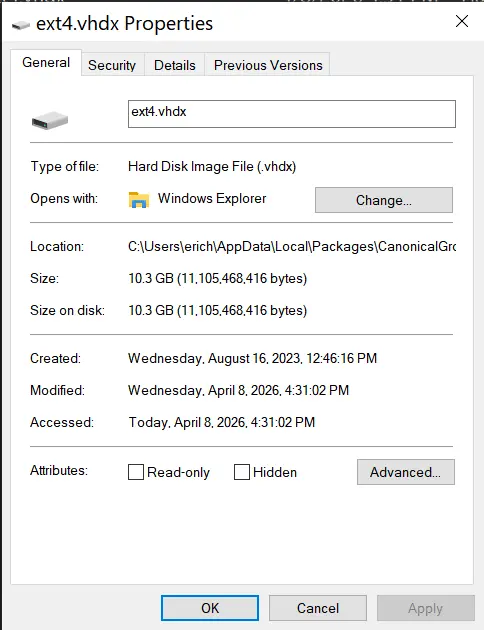Enable the Read-only checkbox
The image size is (484, 630).
tap(136, 472)
